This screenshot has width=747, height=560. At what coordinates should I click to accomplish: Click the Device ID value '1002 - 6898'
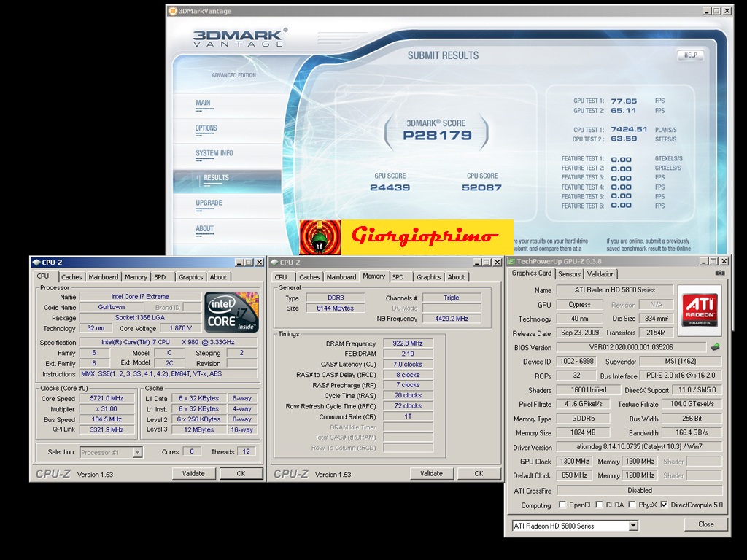click(576, 362)
